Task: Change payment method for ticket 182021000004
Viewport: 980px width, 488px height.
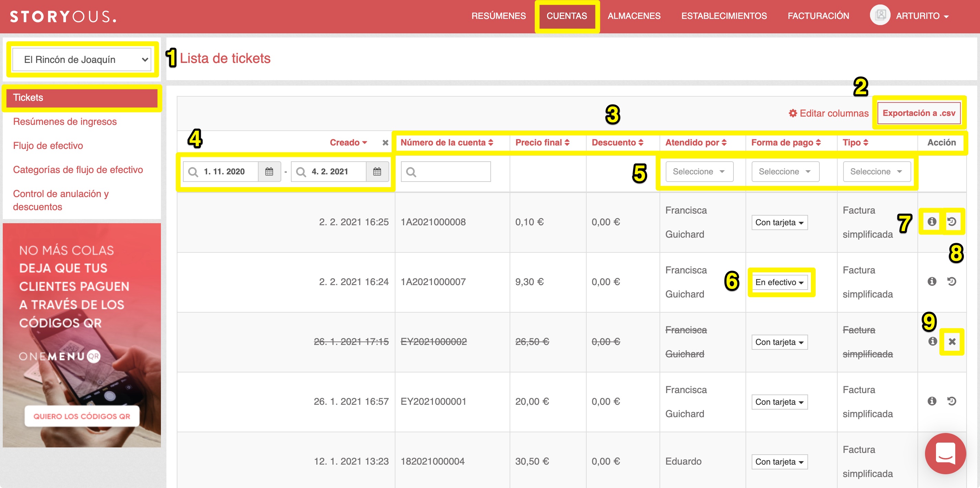Action: click(780, 462)
